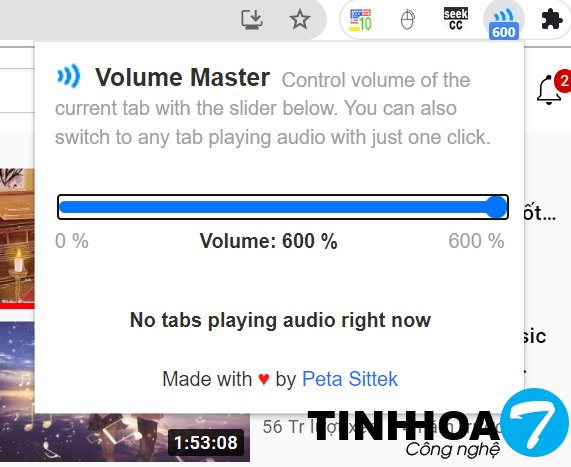571x467 pixels.
Task: Open YouTube notifications bell
Action: (549, 90)
